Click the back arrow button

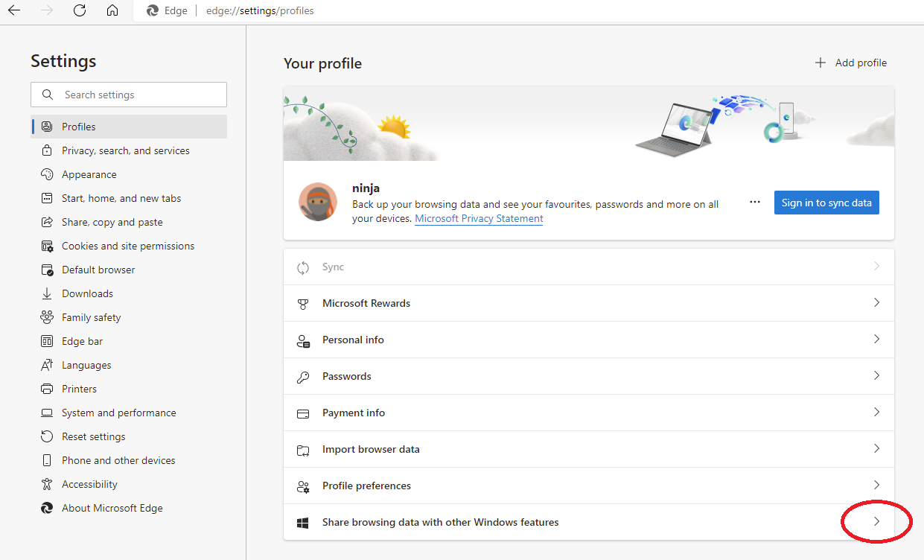tap(14, 10)
